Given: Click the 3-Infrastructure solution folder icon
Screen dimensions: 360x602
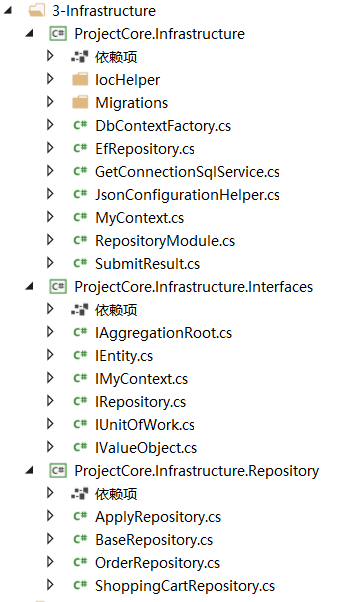Looking at the screenshot, I should (x=37, y=10).
